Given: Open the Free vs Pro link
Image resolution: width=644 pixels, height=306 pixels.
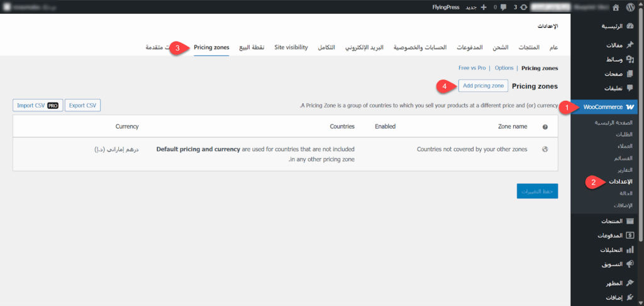Looking at the screenshot, I should 472,67.
